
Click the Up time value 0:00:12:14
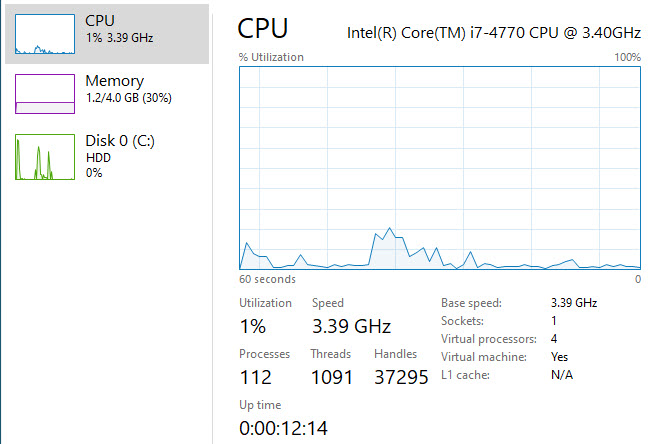pyautogui.click(x=283, y=429)
